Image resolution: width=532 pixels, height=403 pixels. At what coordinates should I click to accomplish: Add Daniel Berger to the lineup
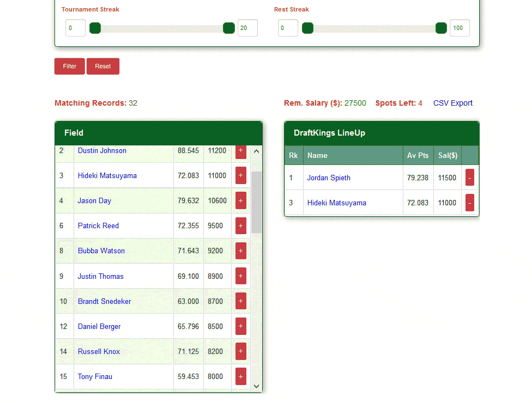pos(240,326)
